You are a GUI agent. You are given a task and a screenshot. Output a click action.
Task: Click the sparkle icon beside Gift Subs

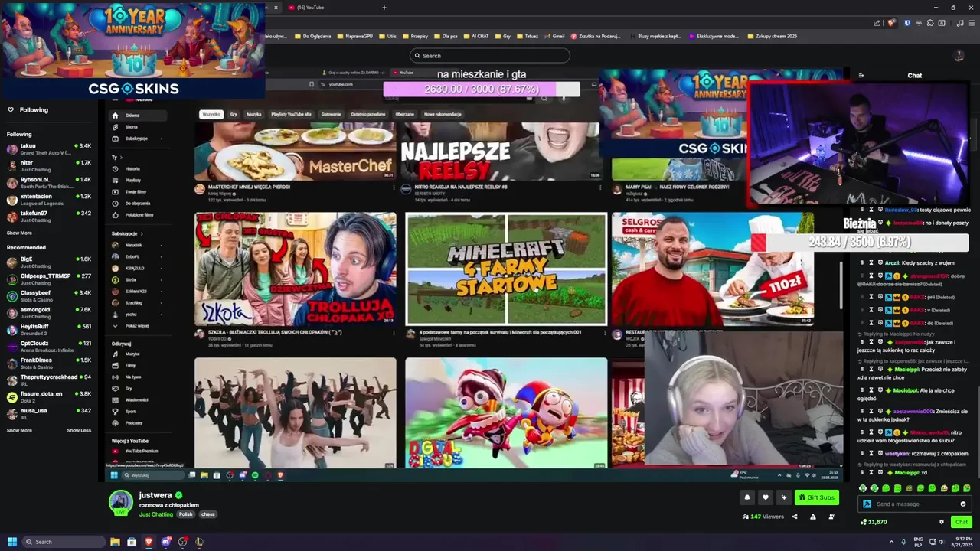click(783, 497)
